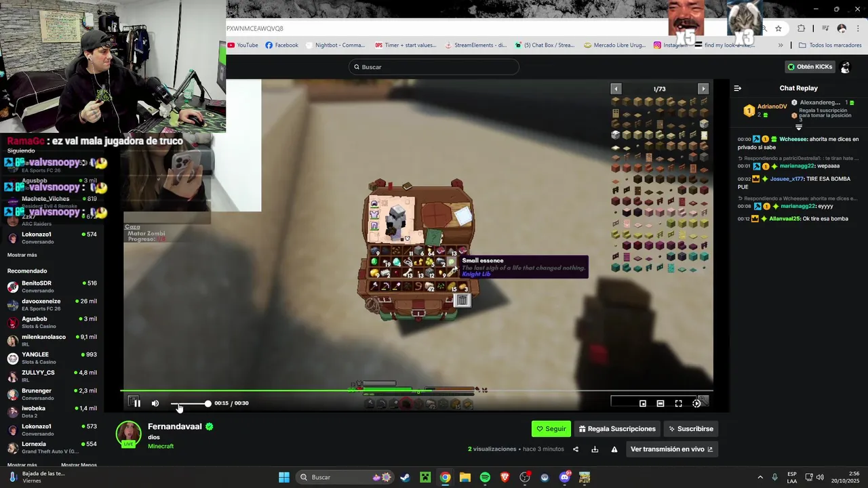Adjust the volume slider in player

click(190, 403)
